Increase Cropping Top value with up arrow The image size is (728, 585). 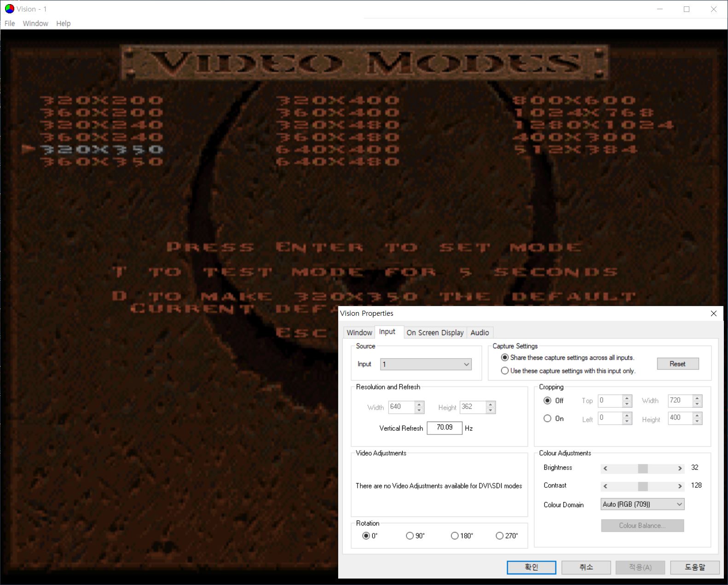627,398
